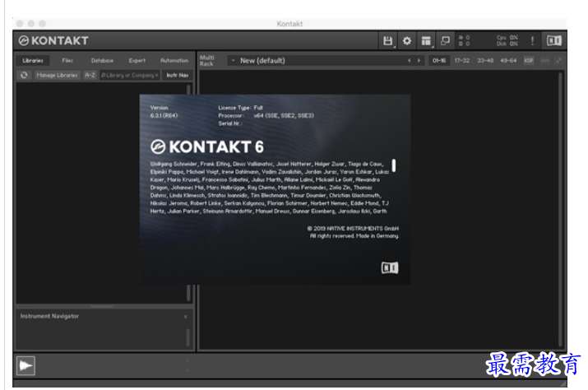Click the License Type: Full text
The height and width of the screenshot is (390, 588).
240,108
